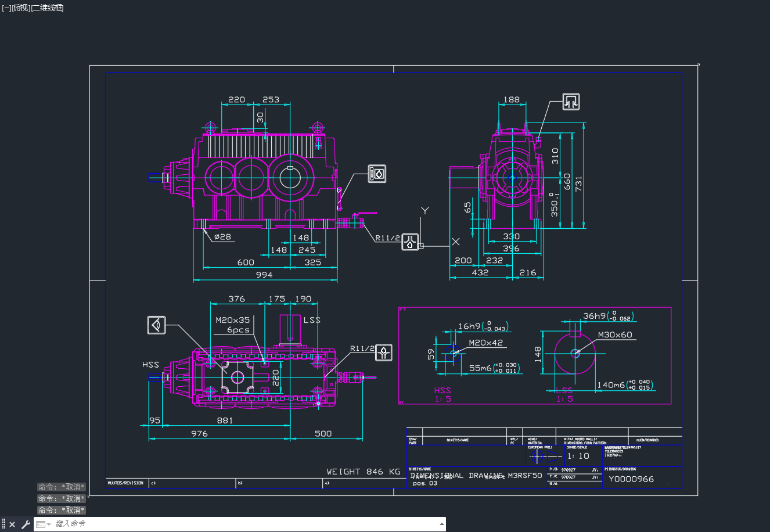The width and height of the screenshot is (770, 532).
Task: Select the 140m6 shaft tolerance text
Action: (x=625, y=384)
